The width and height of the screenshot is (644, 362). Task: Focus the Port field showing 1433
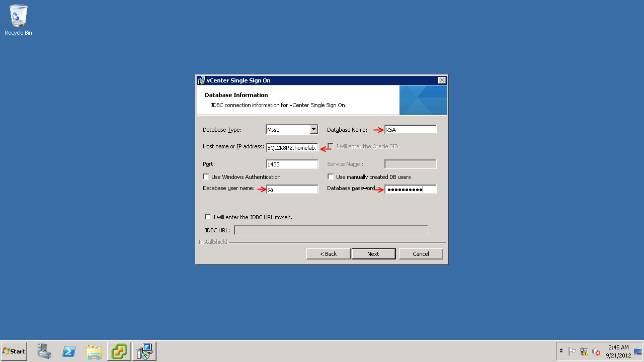pos(292,164)
